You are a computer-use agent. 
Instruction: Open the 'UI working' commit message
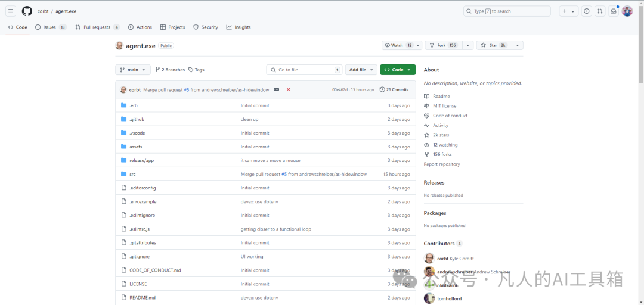[x=252, y=257]
